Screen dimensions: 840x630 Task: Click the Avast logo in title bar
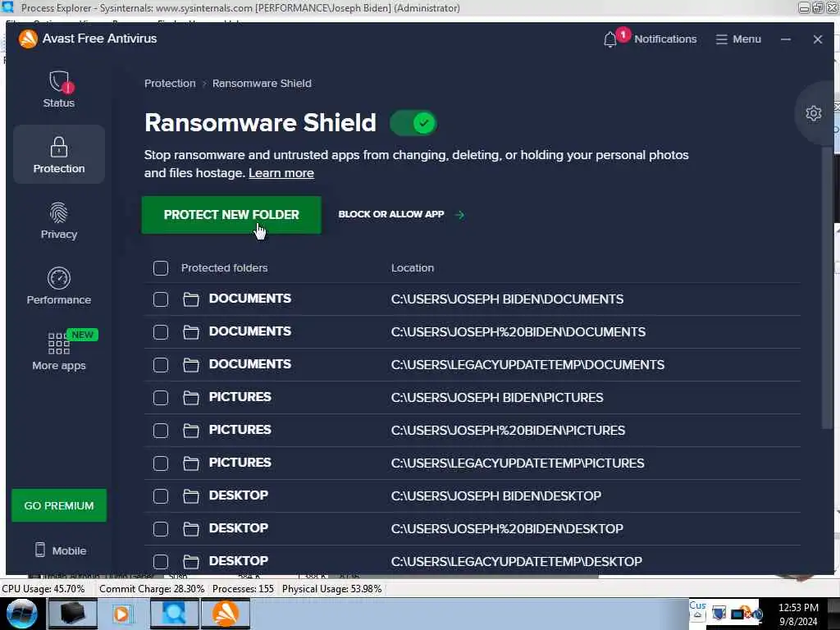pos(28,39)
